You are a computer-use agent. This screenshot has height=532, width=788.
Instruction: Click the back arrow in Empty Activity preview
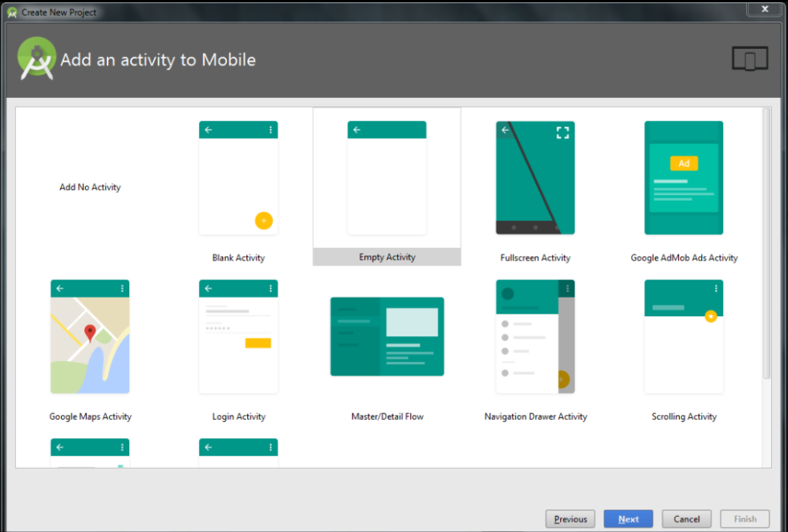click(x=357, y=130)
